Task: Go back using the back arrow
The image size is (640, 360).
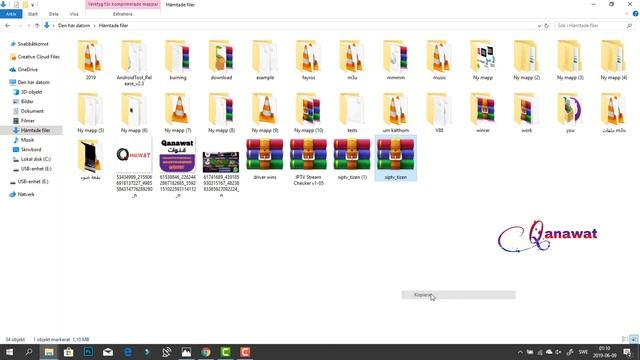Action: pos(8,25)
